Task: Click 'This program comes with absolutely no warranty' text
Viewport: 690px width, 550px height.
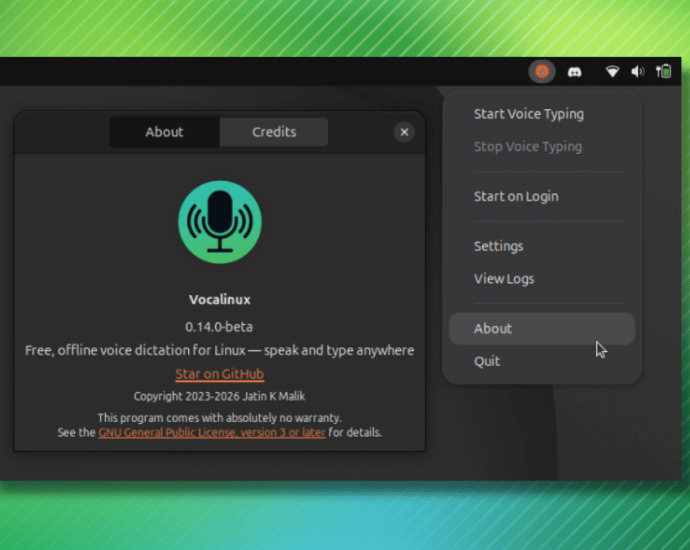Action: pyautogui.click(x=220, y=418)
